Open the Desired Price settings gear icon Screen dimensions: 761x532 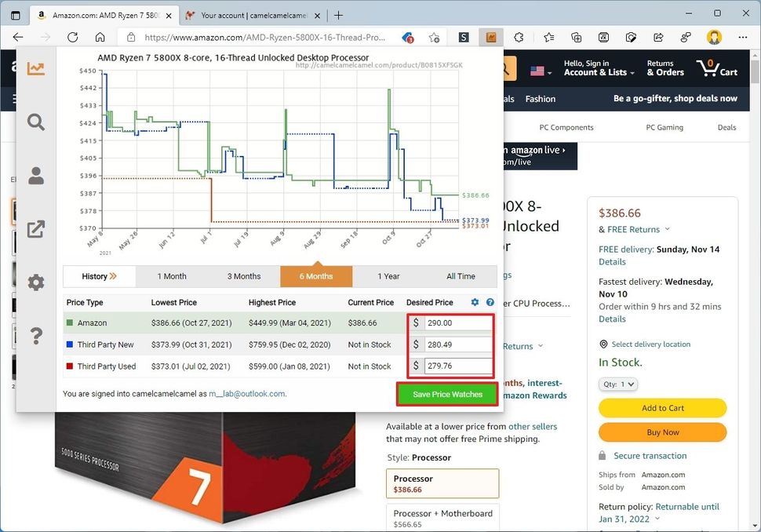click(x=475, y=302)
